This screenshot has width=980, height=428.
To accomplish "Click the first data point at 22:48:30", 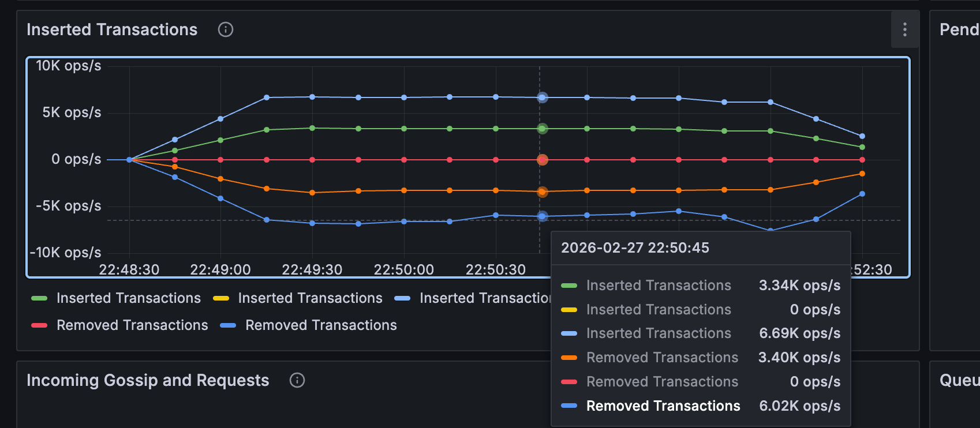I will [129, 160].
